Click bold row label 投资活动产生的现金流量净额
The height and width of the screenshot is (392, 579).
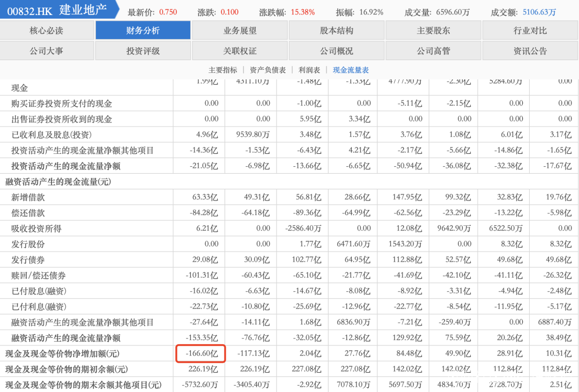pyautogui.click(x=66, y=166)
